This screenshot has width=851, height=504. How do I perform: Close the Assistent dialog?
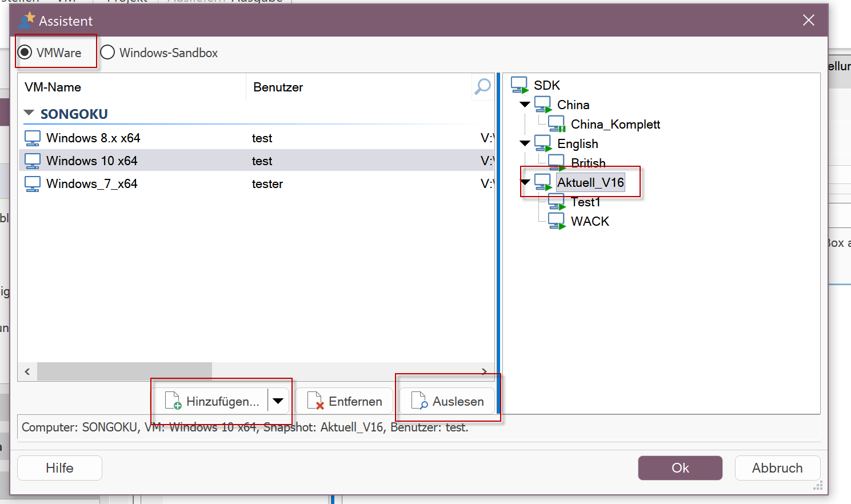(808, 21)
